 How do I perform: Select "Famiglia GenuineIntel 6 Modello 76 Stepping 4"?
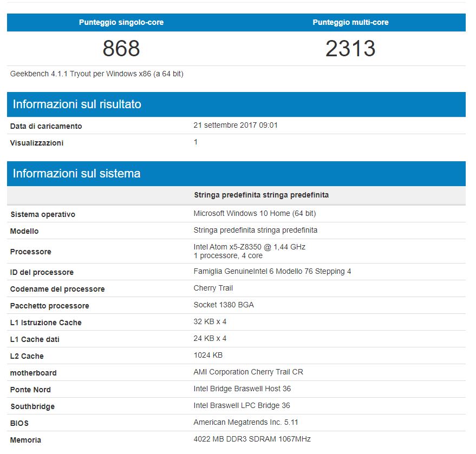[x=272, y=272]
